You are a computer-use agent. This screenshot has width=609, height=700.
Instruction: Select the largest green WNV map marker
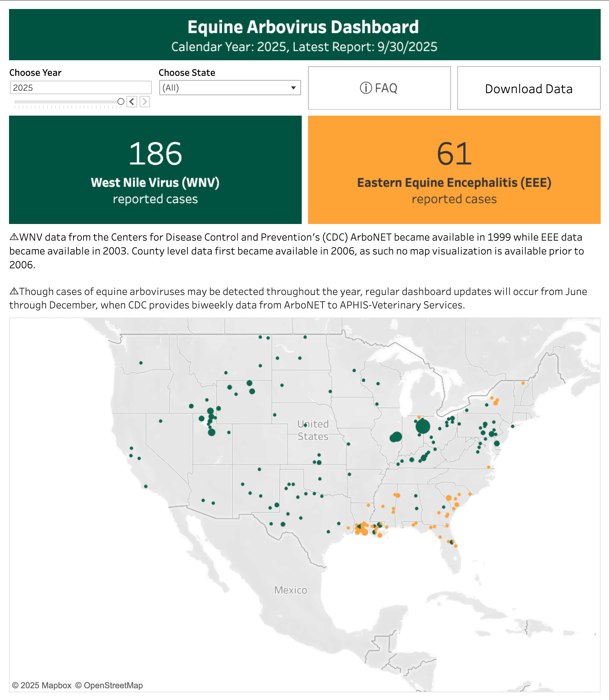coord(423,426)
